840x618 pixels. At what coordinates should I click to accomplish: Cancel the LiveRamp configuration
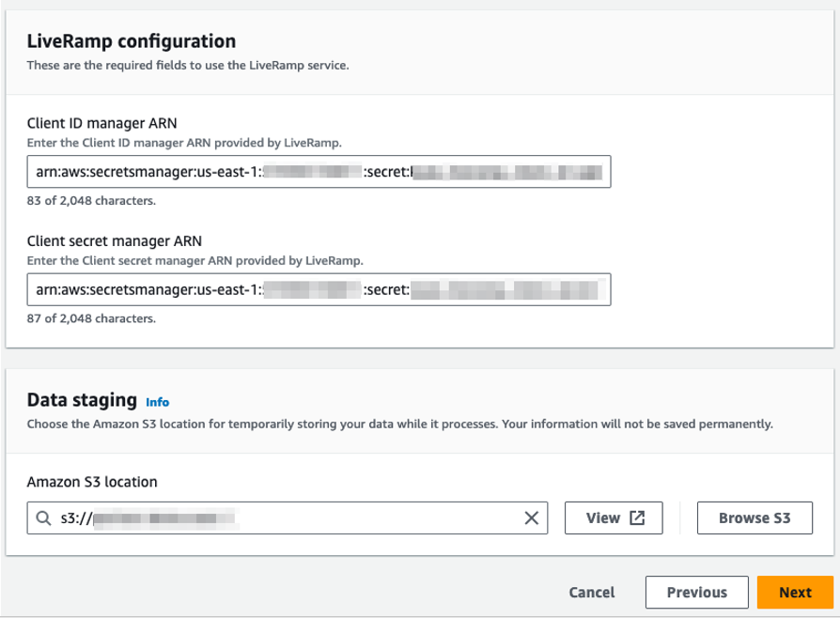coord(592,593)
